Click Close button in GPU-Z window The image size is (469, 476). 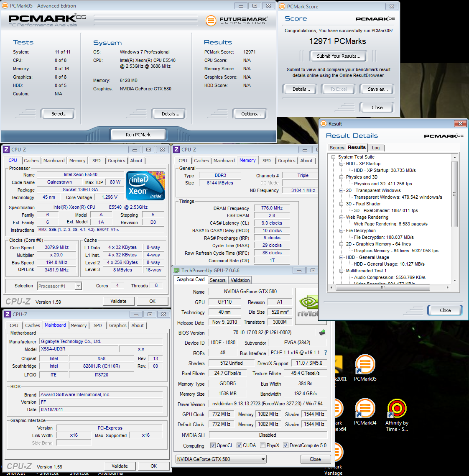pos(315,459)
